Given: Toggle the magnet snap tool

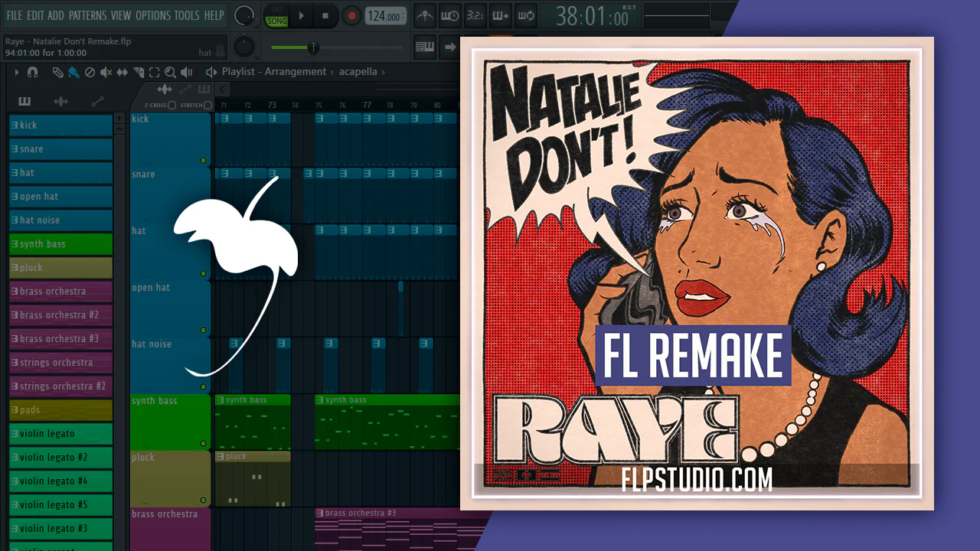Looking at the screenshot, I should [32, 72].
